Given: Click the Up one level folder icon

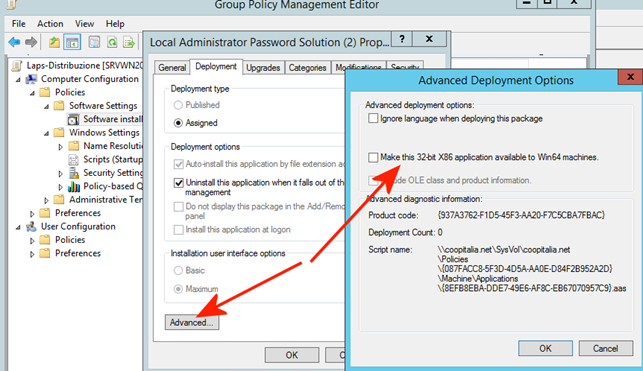Looking at the screenshot, I should pyautogui.click(x=54, y=42).
